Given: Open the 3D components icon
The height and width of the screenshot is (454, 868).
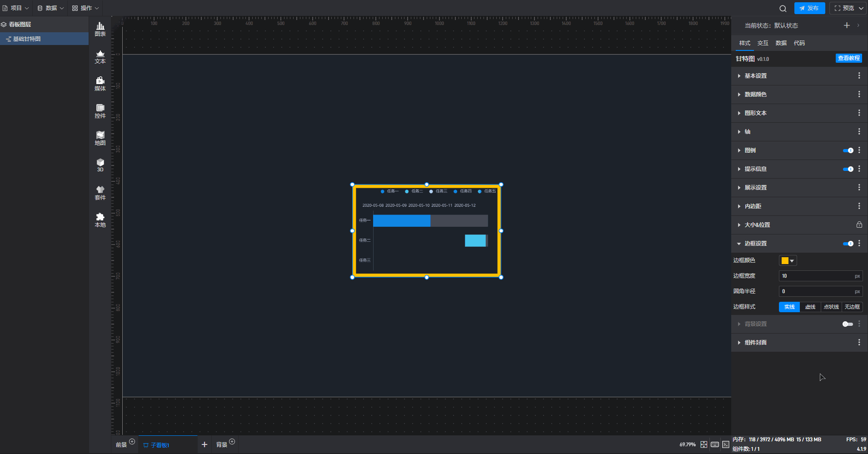Looking at the screenshot, I should click(100, 165).
